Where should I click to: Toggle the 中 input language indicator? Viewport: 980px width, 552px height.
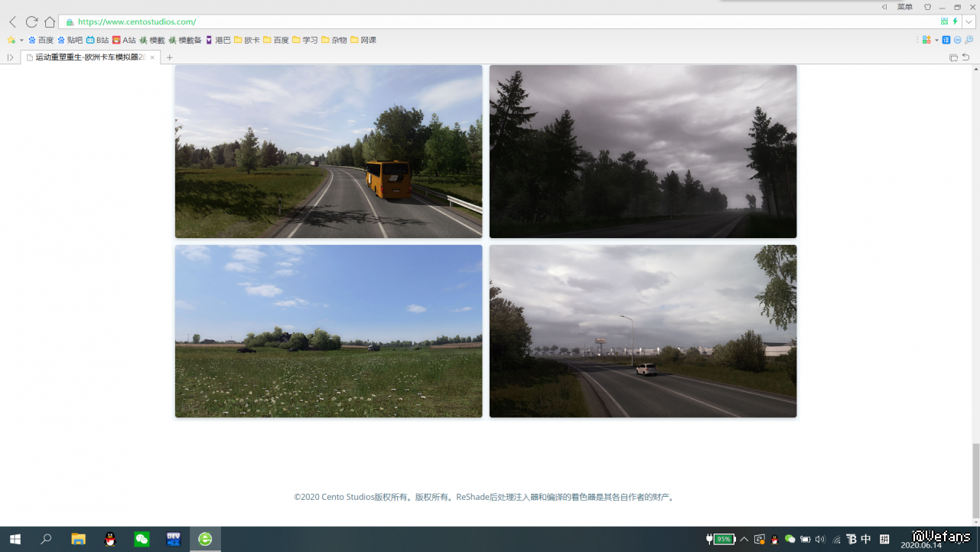[x=866, y=539]
